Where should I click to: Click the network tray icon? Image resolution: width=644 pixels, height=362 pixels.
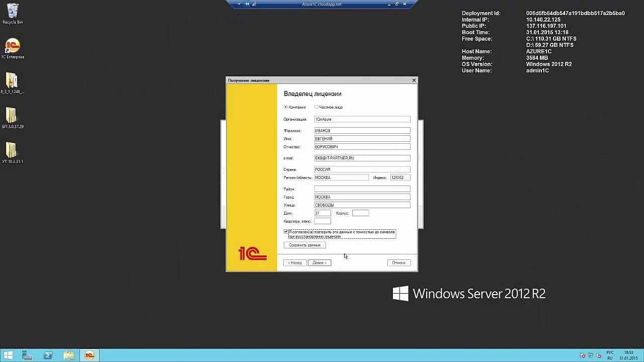(591, 355)
